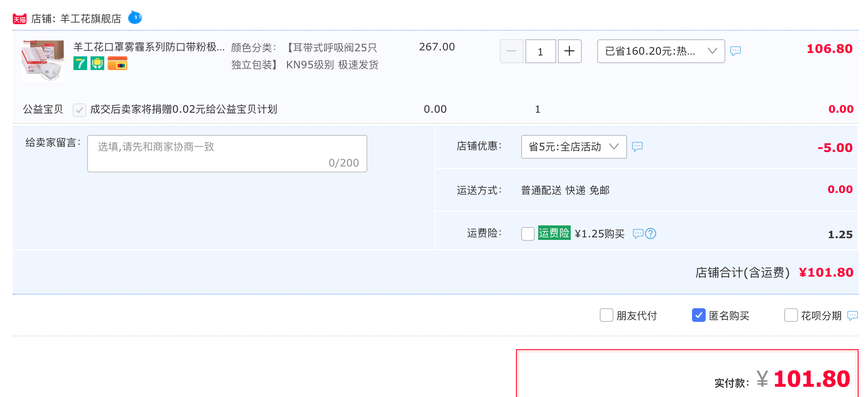Click the green guarantee shield badge
This screenshot has height=397, width=868.
pos(97,63)
